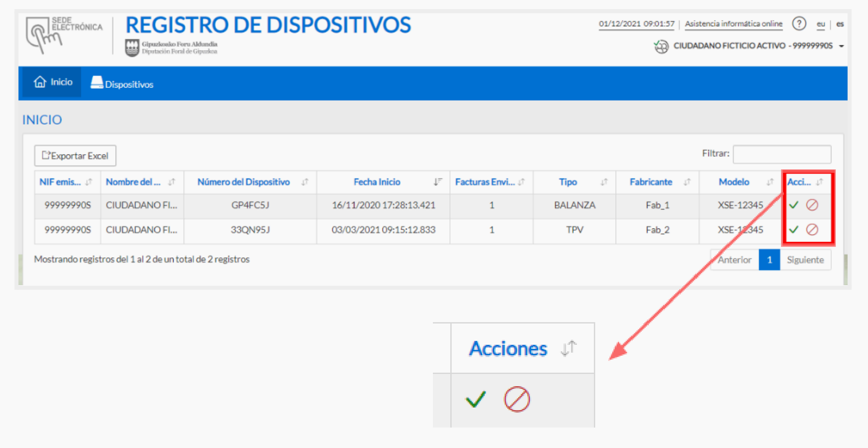Click the Fabricante column header text
868x448 pixels.
[x=651, y=182]
